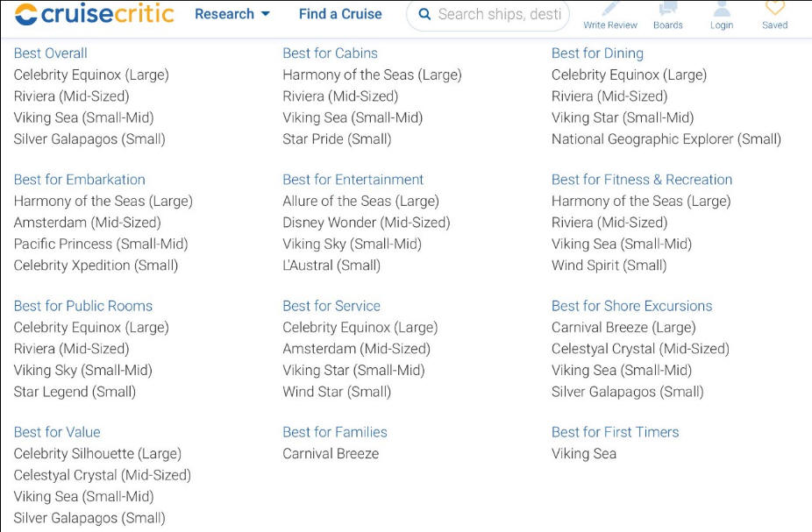Go to the Best for Entertainment link
Viewport: 812px width, 532px height.
point(353,180)
